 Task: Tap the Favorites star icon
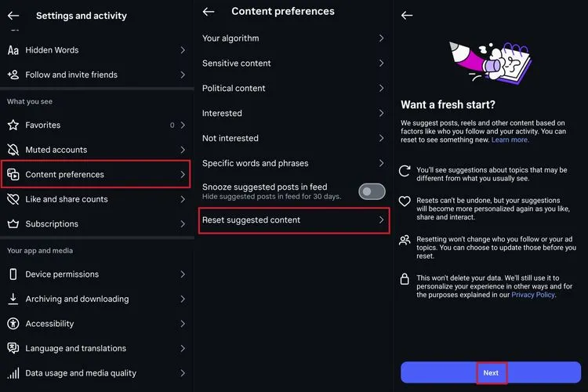(13, 125)
